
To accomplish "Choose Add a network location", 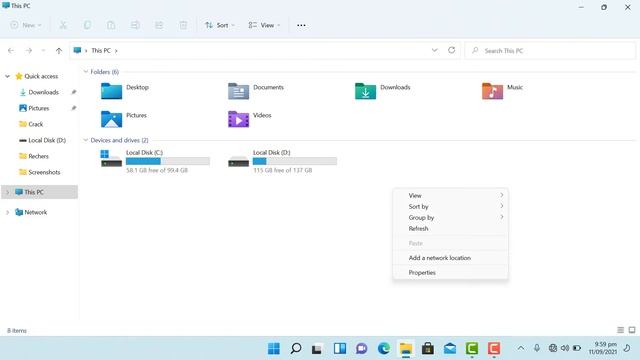I will [x=451, y=258].
